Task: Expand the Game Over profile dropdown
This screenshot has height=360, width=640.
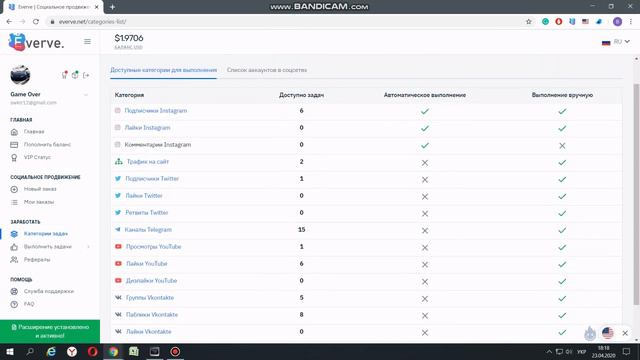Action: pos(86,95)
